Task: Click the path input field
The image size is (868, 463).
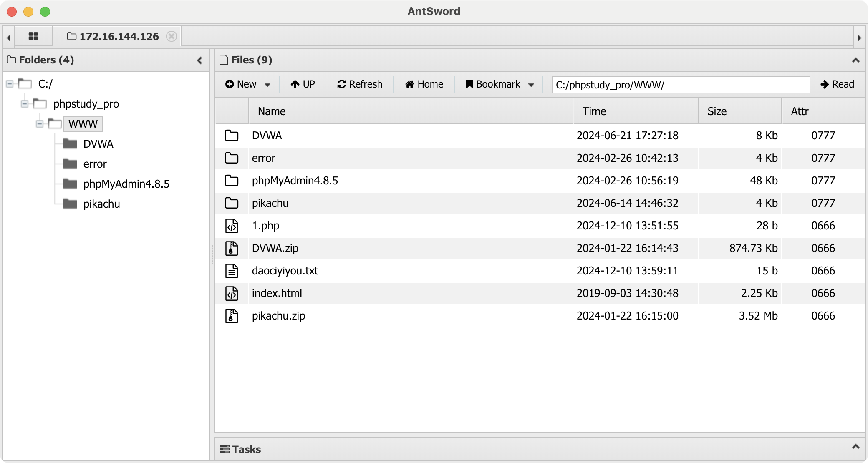Action: point(680,85)
